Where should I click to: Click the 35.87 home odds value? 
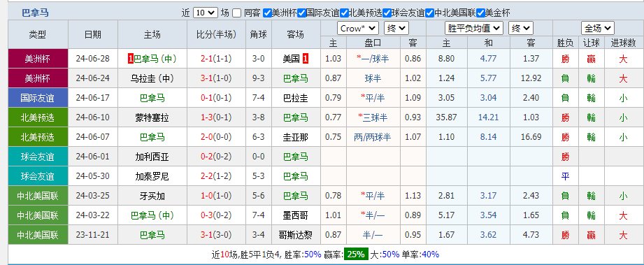(x=447, y=117)
